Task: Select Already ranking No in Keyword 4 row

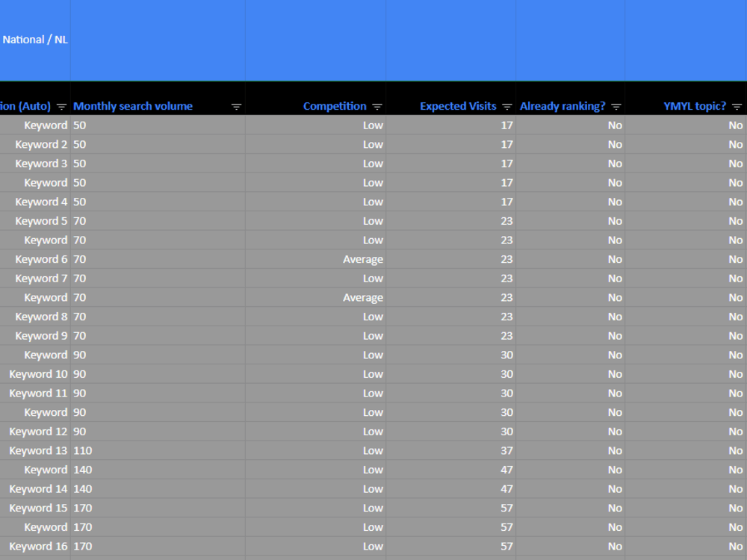Action: pos(570,202)
